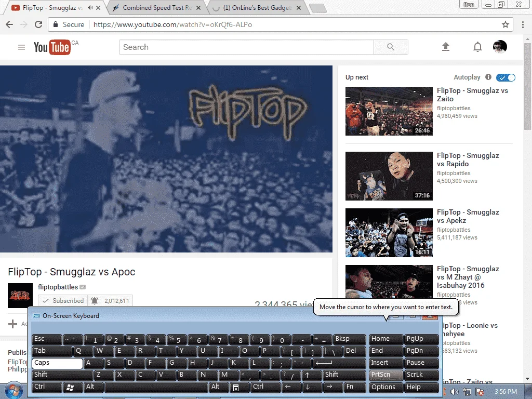Click the Windows logo key on keyboard
The height and width of the screenshot is (399, 532).
(x=73, y=387)
